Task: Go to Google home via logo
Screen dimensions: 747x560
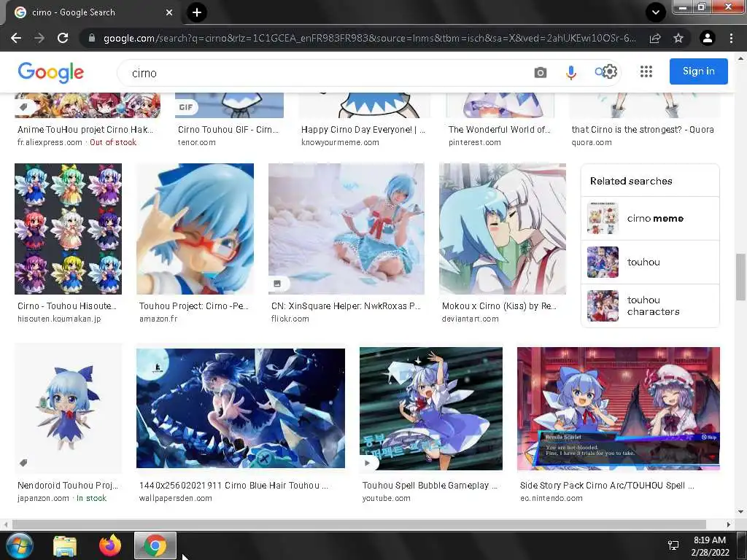Action: click(x=50, y=72)
